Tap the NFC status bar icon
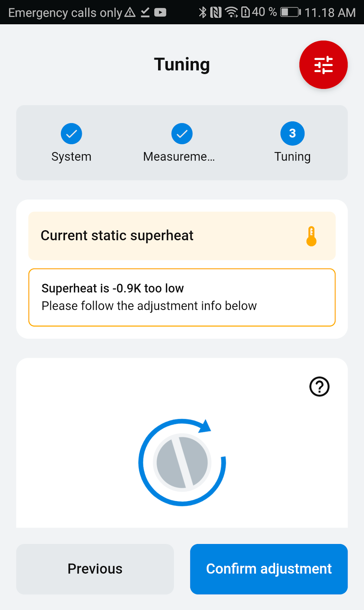This screenshot has height=610, width=364. (216, 12)
